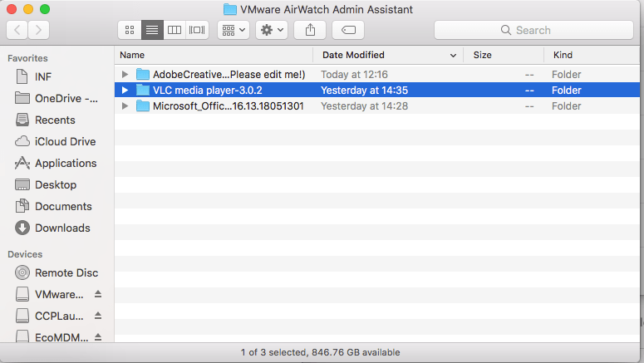Open Applications in the sidebar
Viewport: 644px width, 363px height.
pyautogui.click(x=66, y=163)
